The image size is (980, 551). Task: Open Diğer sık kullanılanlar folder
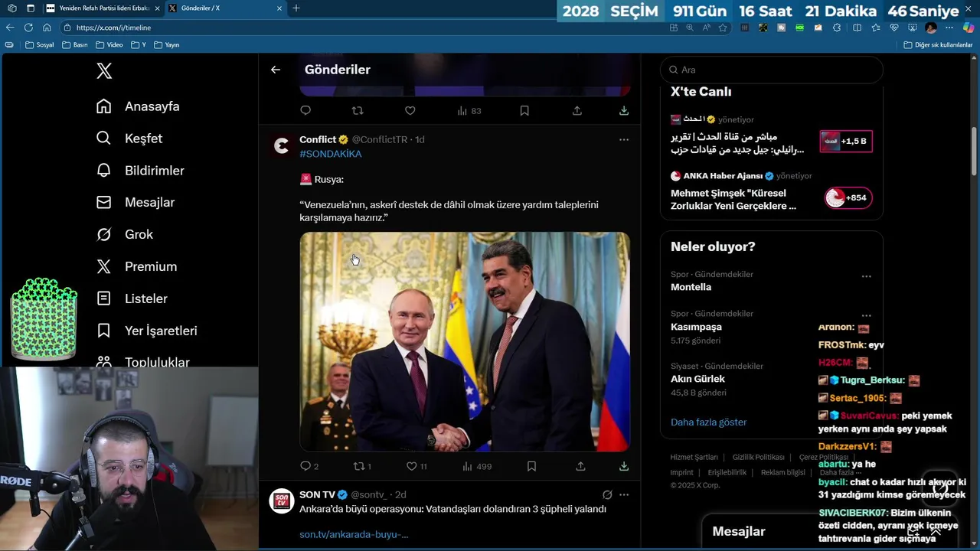(938, 45)
